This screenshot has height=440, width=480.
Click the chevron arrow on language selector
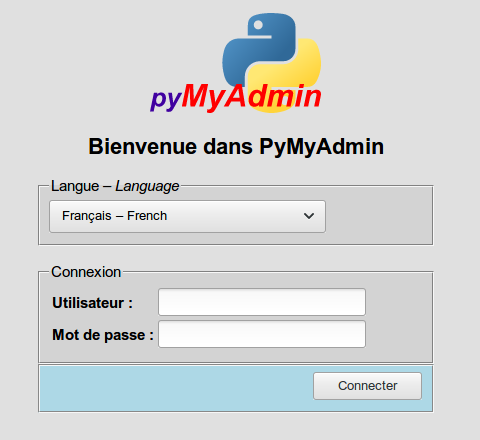point(309,216)
